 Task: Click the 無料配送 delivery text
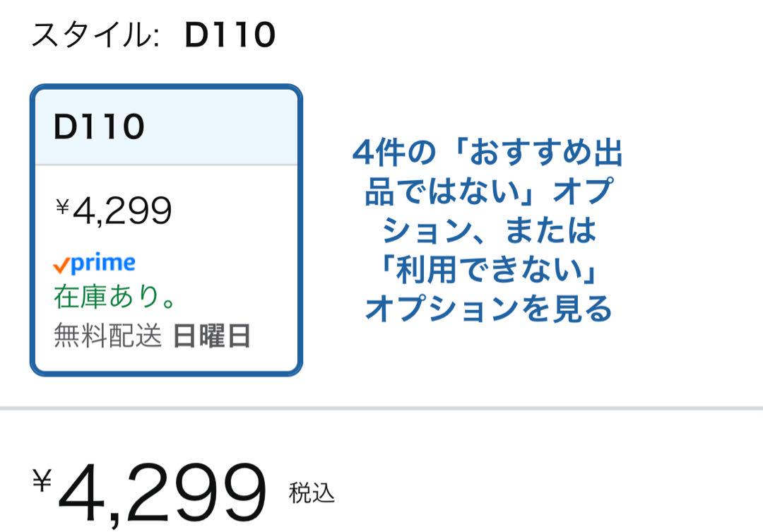coord(107,336)
